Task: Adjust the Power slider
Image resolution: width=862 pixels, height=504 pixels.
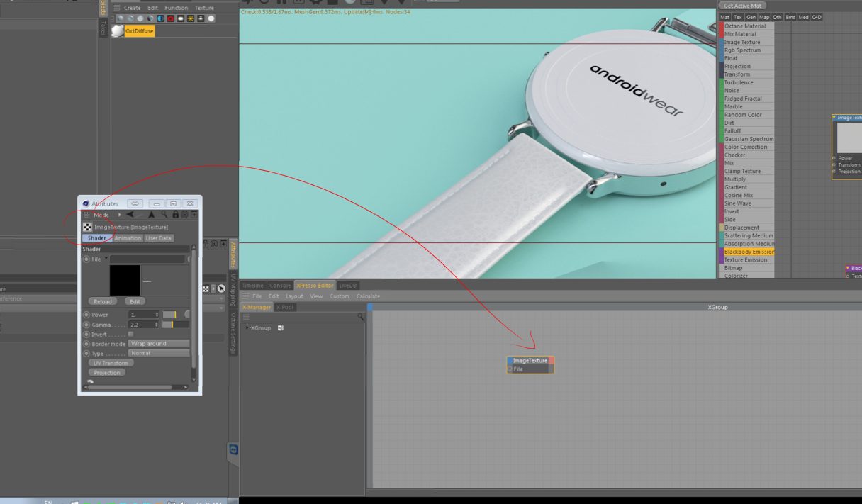Action: pos(169,315)
